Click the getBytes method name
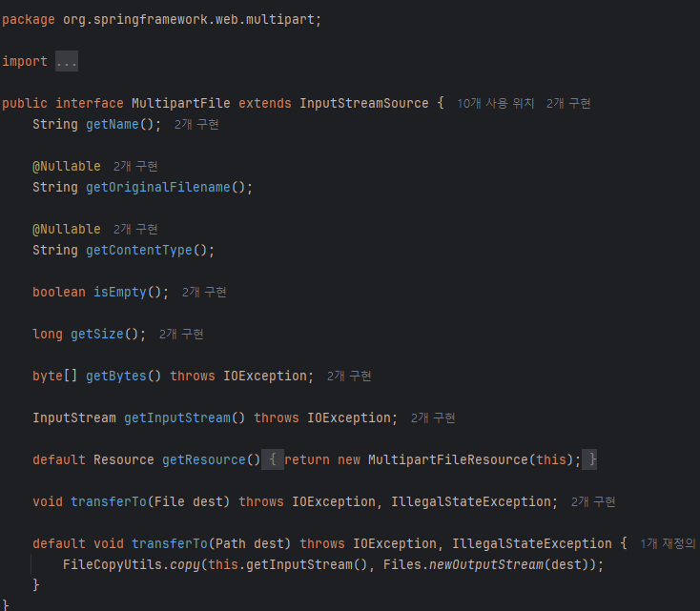The image size is (700, 611). [x=116, y=377]
